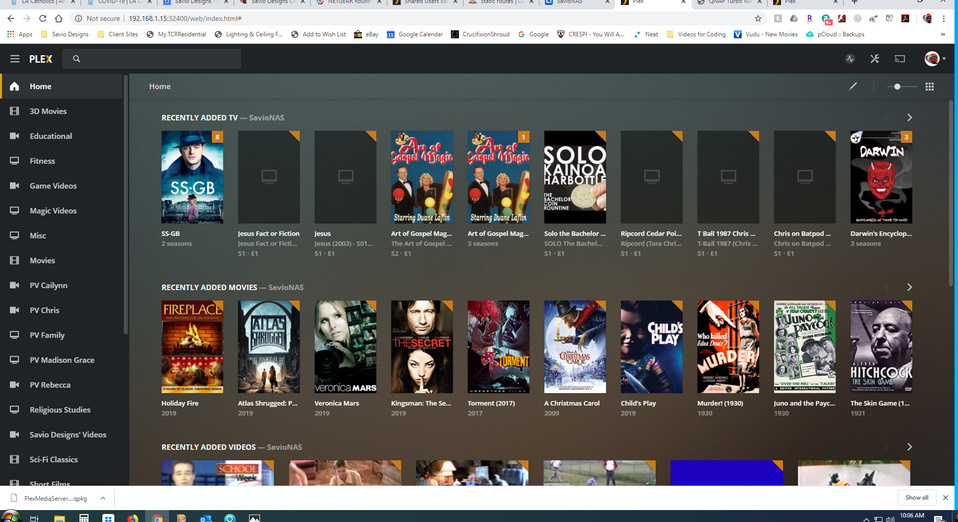958x522 pixels.
Task: Open the Google Calendar bookmark
Action: pos(415,34)
